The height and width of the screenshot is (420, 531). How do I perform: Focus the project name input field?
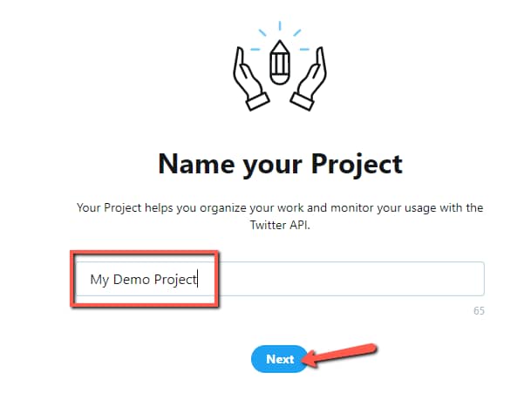(x=279, y=279)
